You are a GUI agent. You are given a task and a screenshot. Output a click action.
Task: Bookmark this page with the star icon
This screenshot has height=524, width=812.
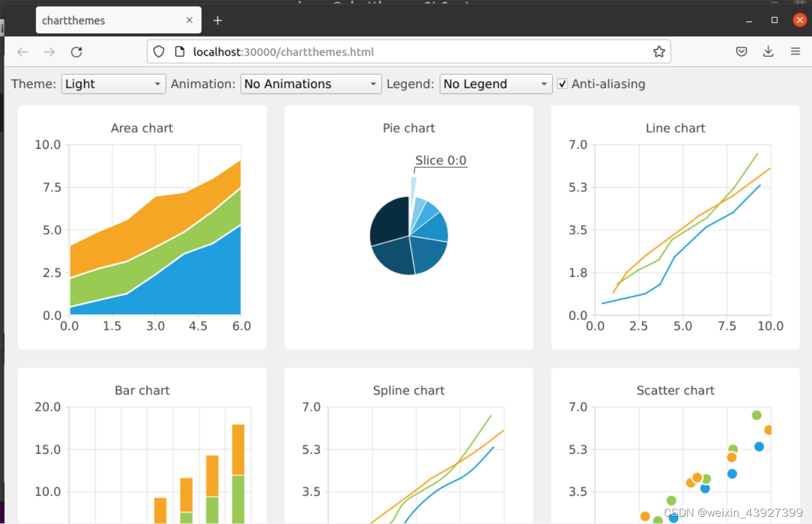(659, 52)
